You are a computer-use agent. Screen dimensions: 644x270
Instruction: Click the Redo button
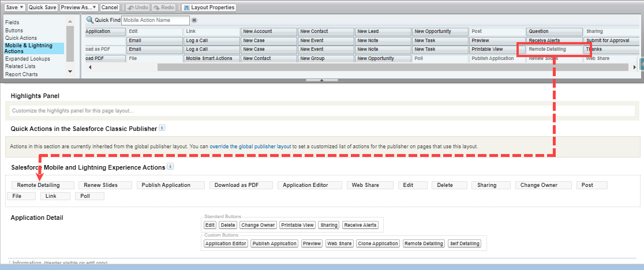click(x=164, y=7)
